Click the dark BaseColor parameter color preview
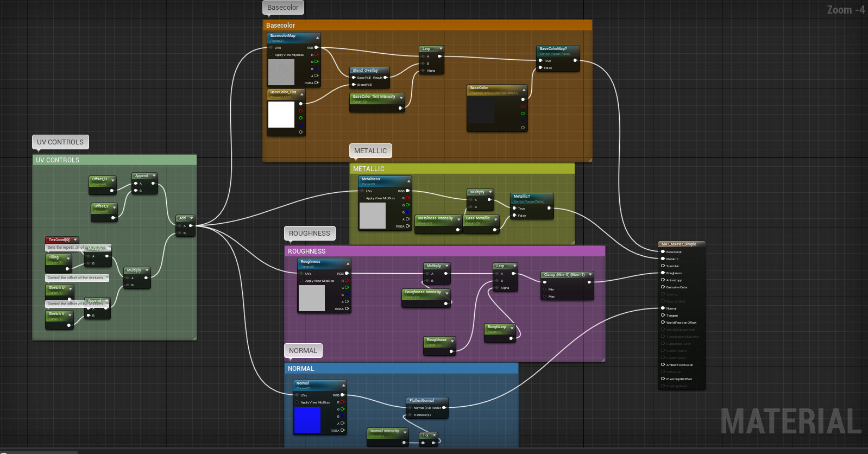Viewport: 868px width, 454px height. (481, 111)
